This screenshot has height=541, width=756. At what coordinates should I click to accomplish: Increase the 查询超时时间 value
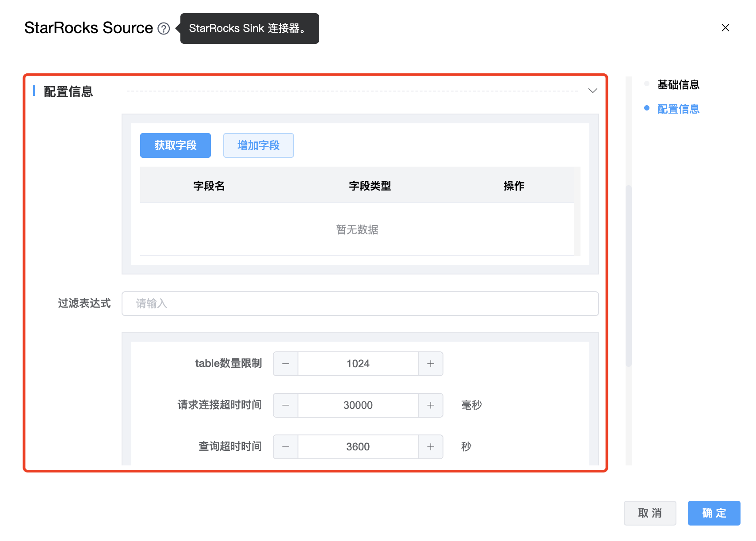(431, 447)
